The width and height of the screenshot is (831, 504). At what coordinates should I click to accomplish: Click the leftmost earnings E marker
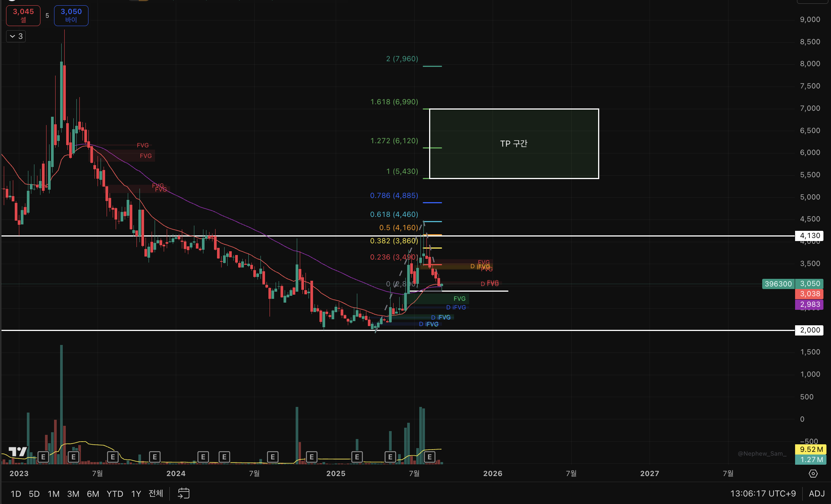coord(43,457)
